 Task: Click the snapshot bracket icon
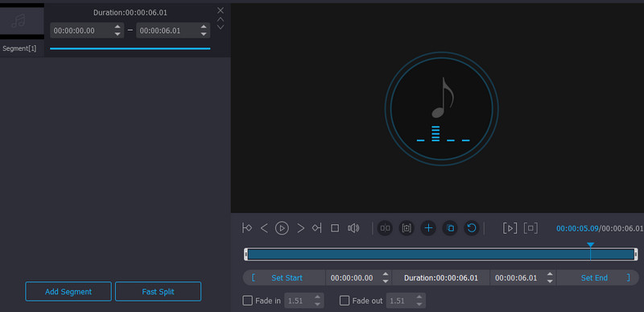click(407, 227)
